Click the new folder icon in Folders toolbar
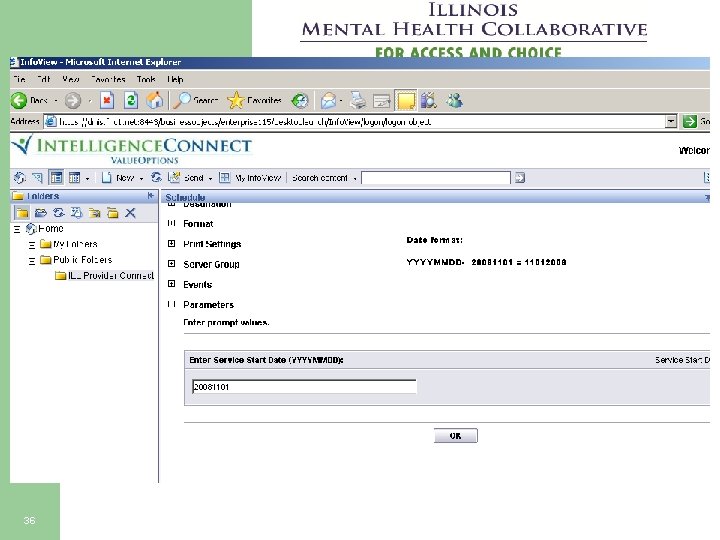 22,213
